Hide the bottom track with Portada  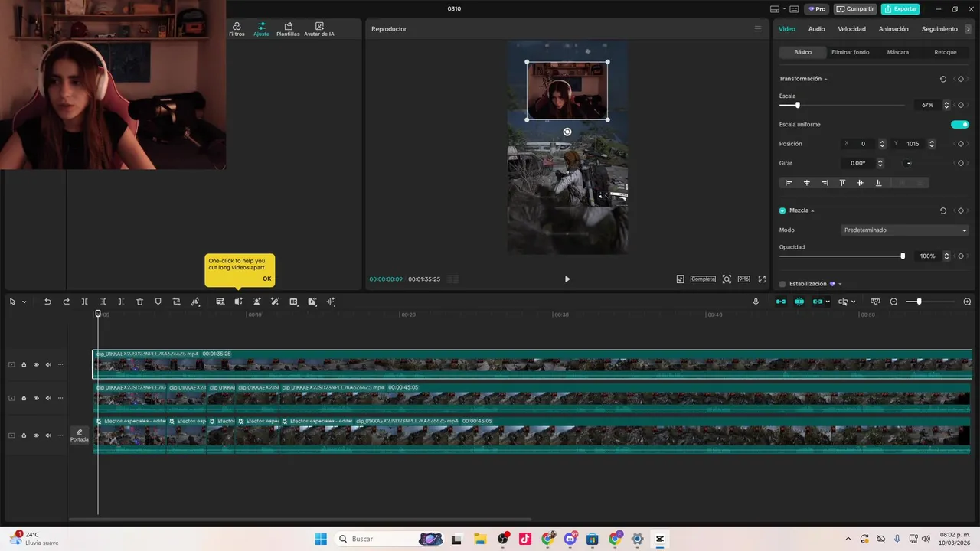tap(36, 435)
